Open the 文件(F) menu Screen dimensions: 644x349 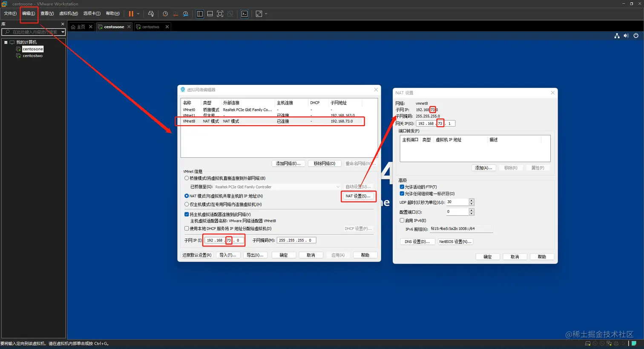point(10,14)
